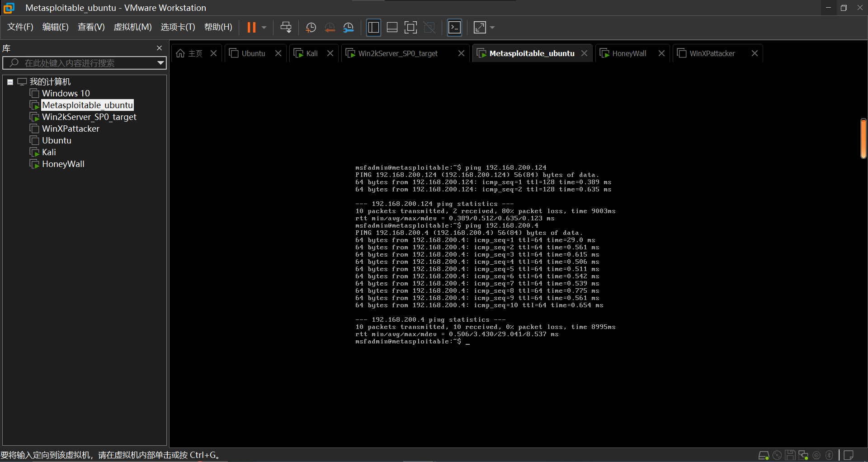Toggle the library sidebar view button
The height and width of the screenshot is (462, 868).
(x=373, y=28)
